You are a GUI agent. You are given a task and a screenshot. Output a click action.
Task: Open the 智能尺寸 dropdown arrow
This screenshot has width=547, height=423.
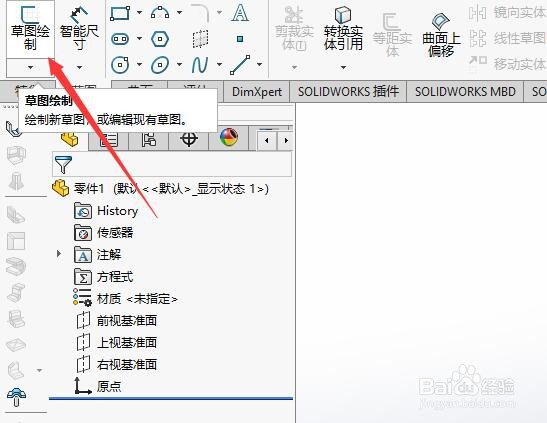point(80,67)
